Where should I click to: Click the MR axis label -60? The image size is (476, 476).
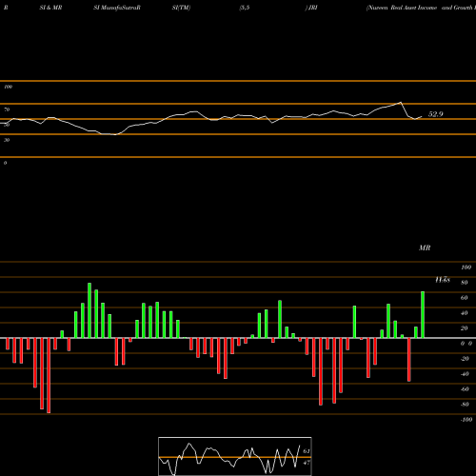465,389
